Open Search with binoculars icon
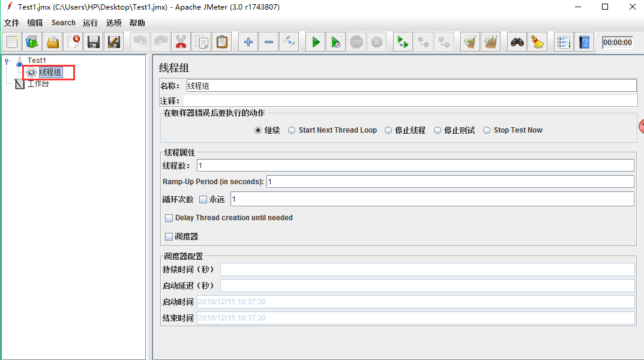Viewport: 644px width, 360px height. point(517,42)
